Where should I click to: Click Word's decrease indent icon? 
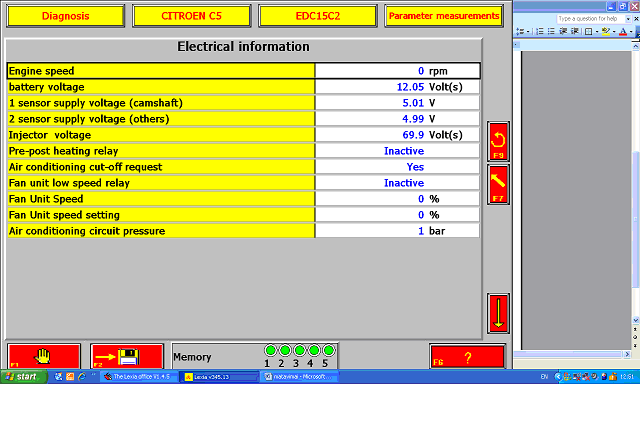click(563, 31)
